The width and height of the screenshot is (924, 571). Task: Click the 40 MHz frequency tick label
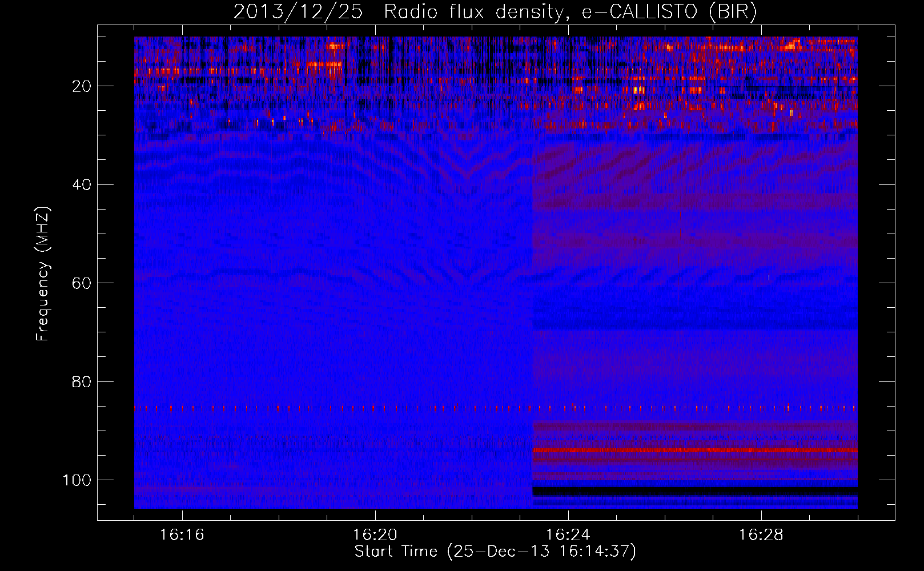coord(82,185)
